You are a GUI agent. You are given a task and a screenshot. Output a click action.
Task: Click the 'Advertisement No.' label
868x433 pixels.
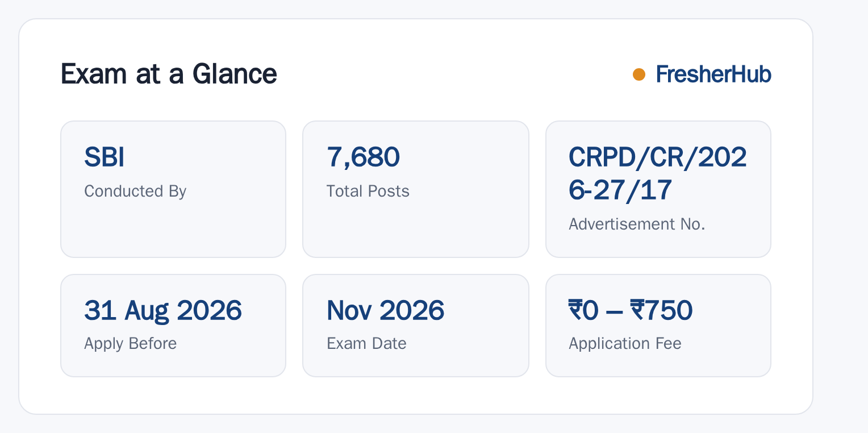click(637, 224)
